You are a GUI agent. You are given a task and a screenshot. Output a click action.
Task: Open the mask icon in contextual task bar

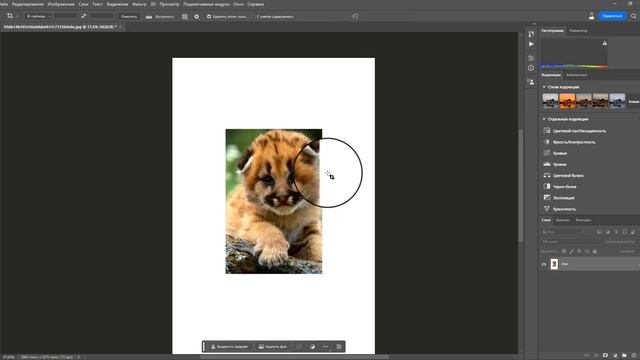point(299,347)
